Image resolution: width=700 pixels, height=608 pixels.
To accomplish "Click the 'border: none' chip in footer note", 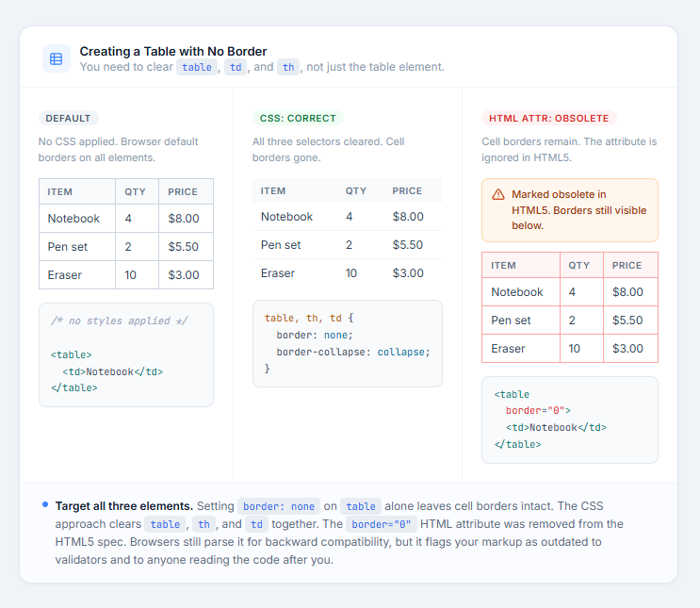I will 279,506.
